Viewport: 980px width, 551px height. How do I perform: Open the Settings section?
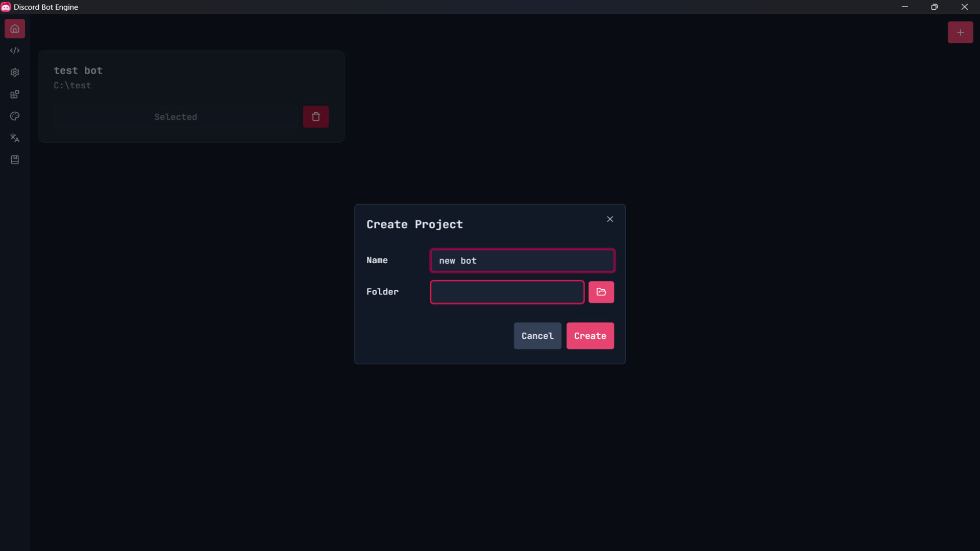(15, 72)
